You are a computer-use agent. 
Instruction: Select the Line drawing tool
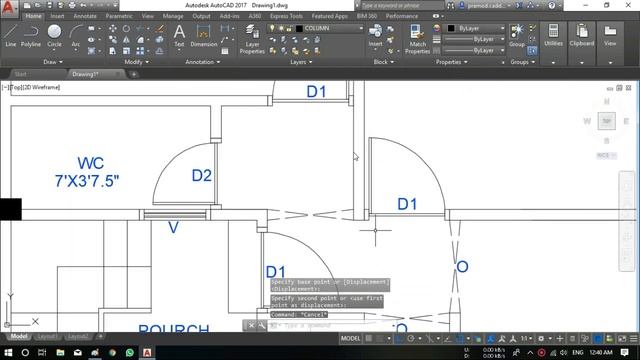pyautogui.click(x=11, y=36)
